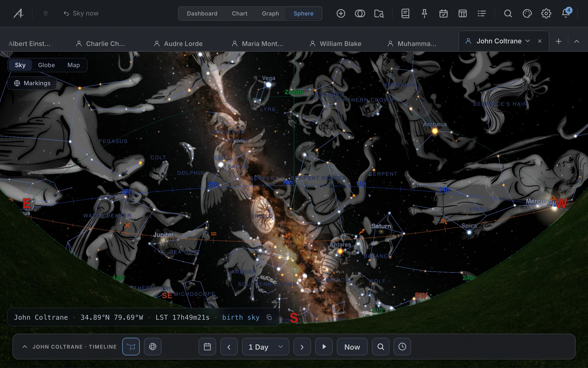Open the 1 Day step dropdown

tap(266, 347)
